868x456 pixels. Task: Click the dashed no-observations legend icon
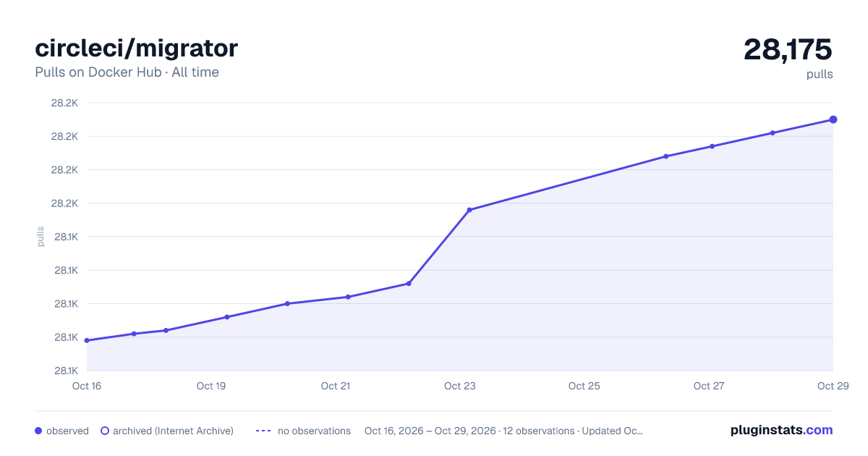point(263,431)
